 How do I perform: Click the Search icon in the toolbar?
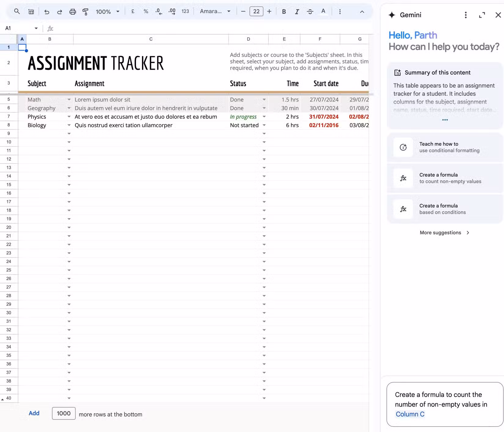click(x=17, y=11)
